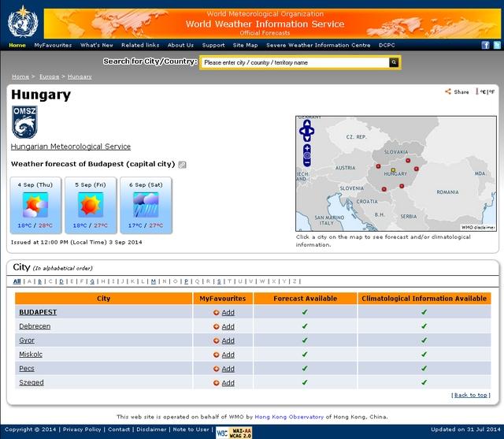Pan the map up
This screenshot has height=439, width=504.
(x=307, y=124)
